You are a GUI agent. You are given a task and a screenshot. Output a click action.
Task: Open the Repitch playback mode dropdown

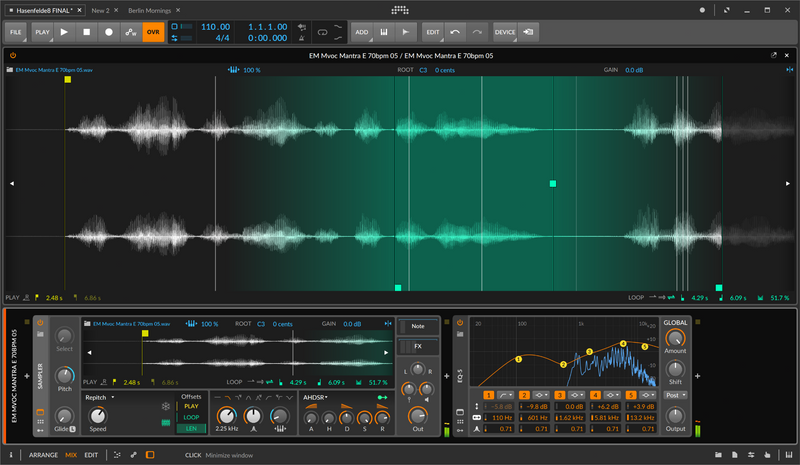100,397
